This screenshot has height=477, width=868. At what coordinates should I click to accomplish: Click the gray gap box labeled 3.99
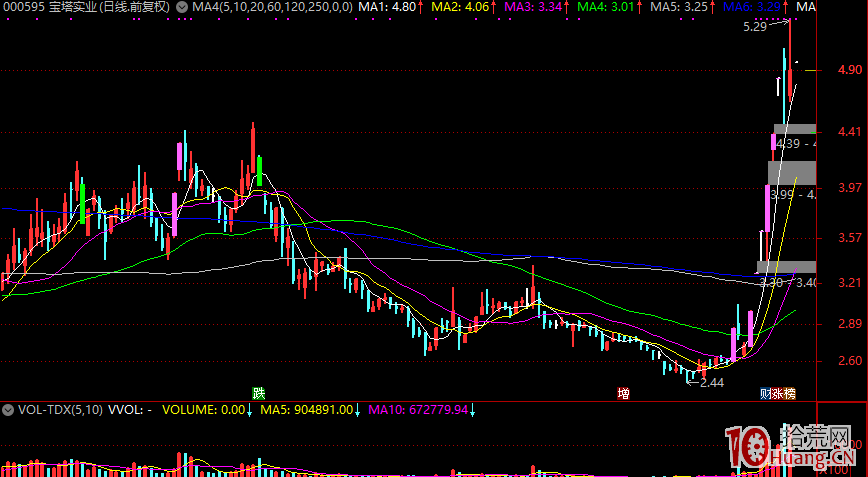point(792,173)
